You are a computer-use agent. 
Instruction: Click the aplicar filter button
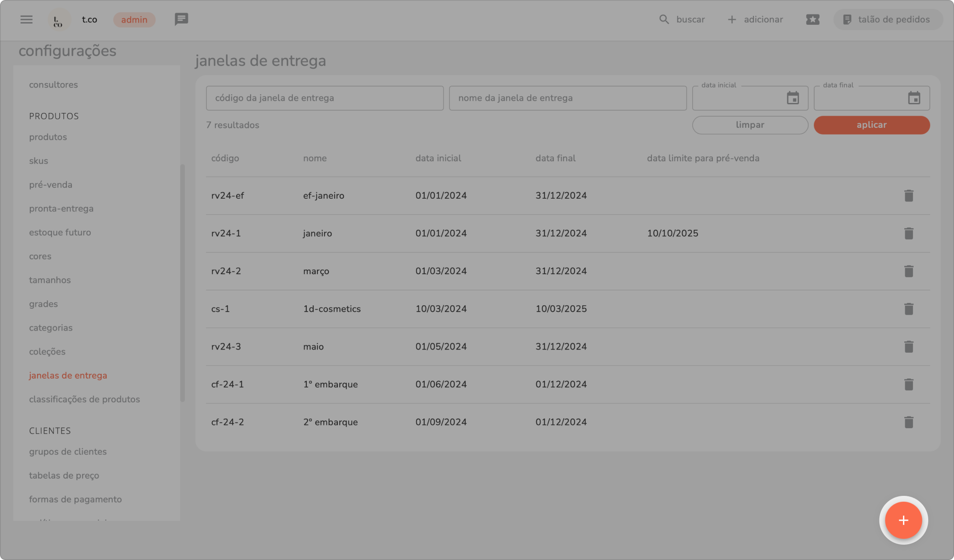click(x=871, y=125)
